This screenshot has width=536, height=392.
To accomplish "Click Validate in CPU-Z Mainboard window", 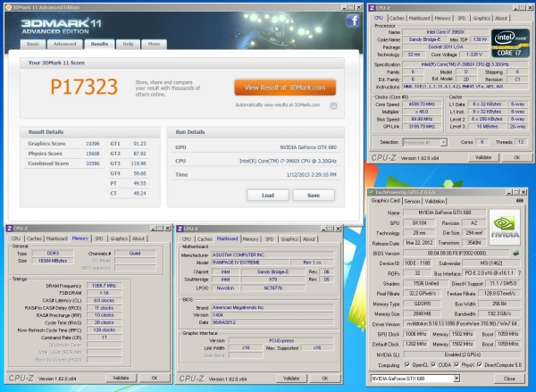I will [291, 379].
